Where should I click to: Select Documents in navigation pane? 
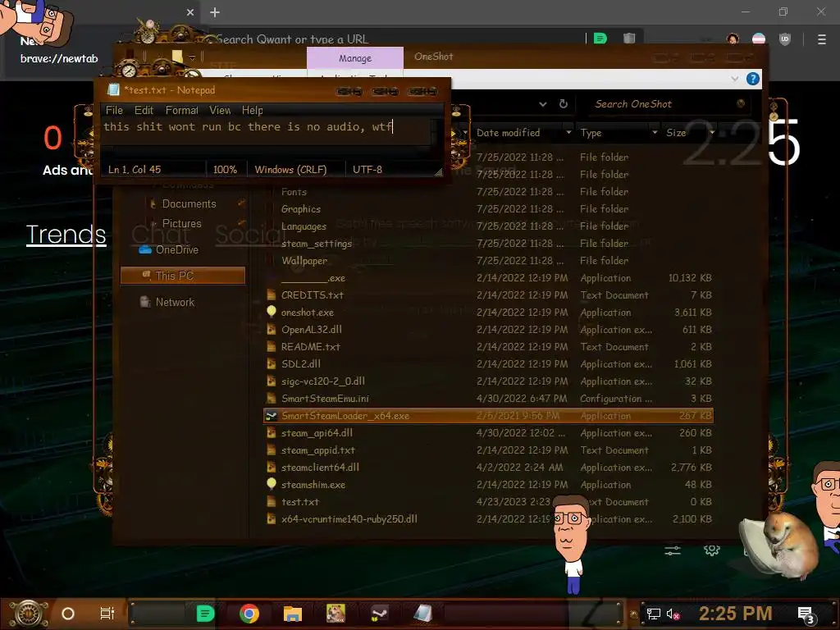(189, 203)
